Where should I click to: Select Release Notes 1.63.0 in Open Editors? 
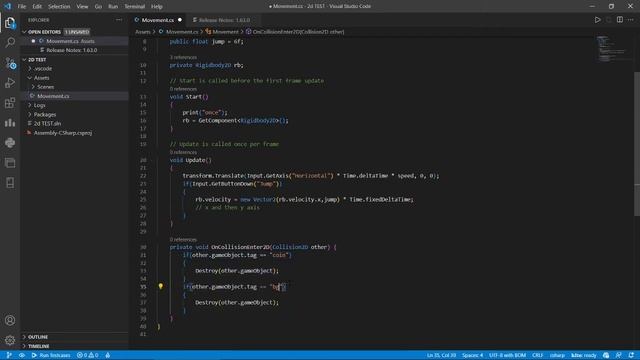(75, 50)
